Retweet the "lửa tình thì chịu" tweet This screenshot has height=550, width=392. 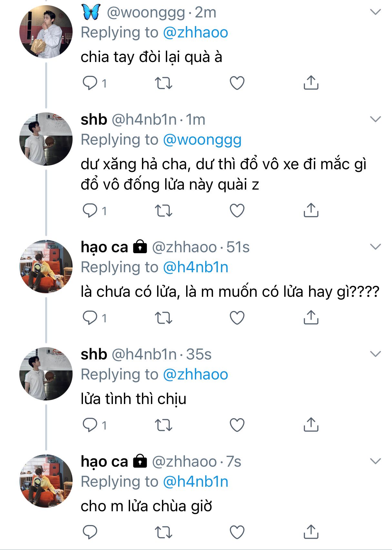pyautogui.click(x=164, y=425)
